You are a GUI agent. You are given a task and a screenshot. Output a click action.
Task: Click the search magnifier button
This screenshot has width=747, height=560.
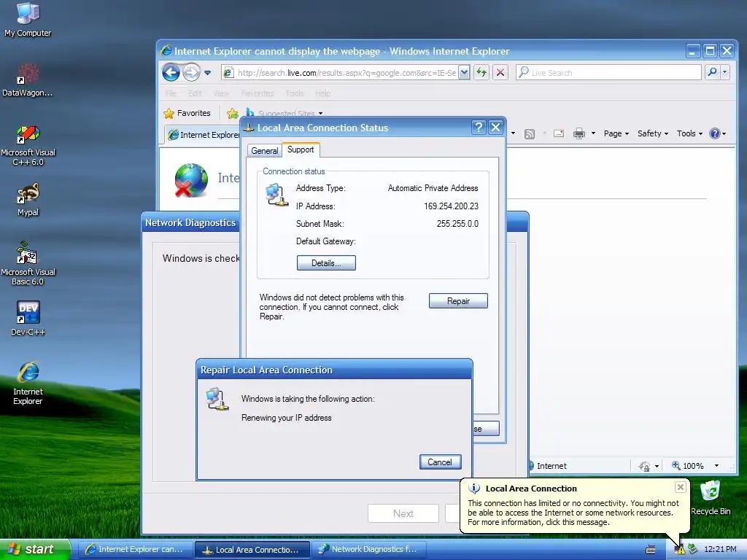point(712,72)
